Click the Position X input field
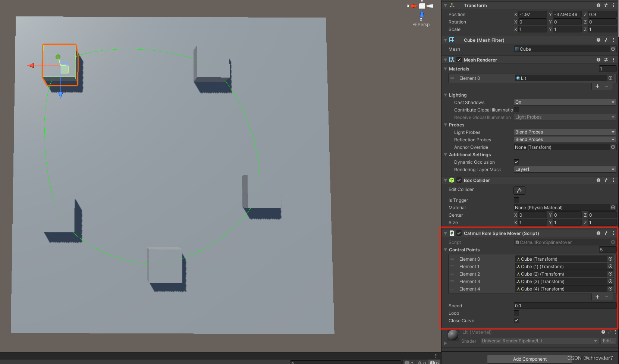The image size is (619, 364). coord(532,14)
